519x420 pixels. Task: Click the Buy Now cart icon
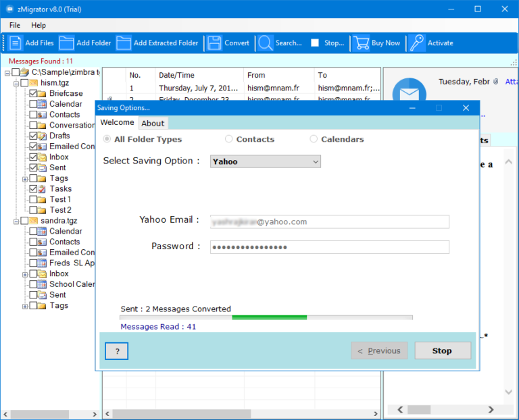point(361,43)
